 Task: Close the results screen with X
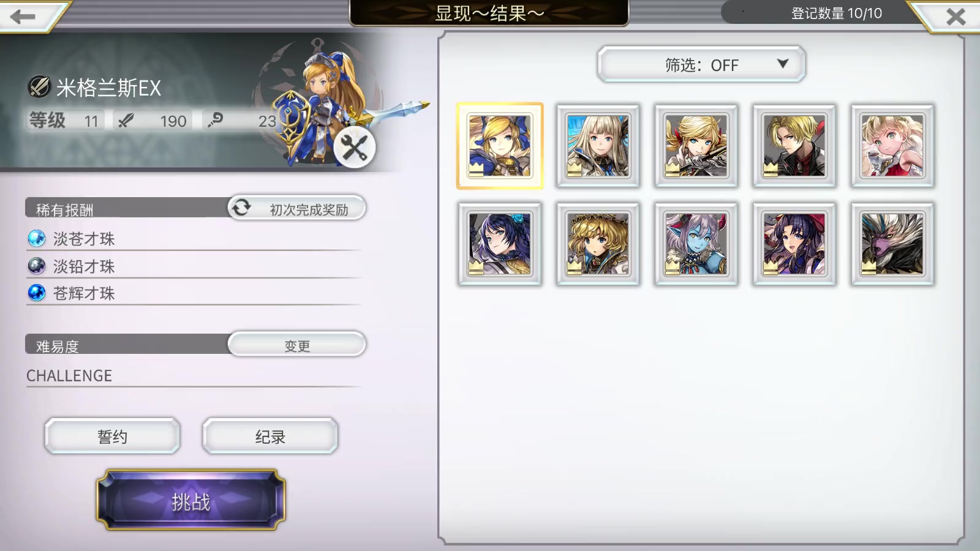point(956,17)
